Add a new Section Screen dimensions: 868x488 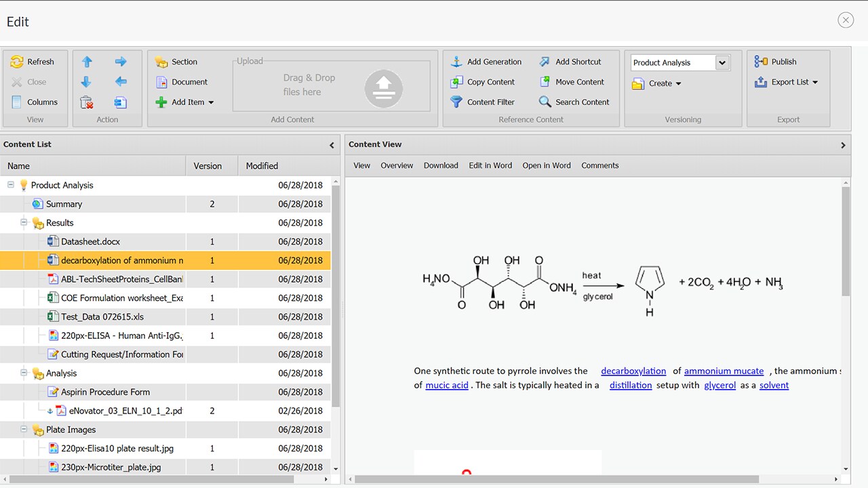point(176,62)
